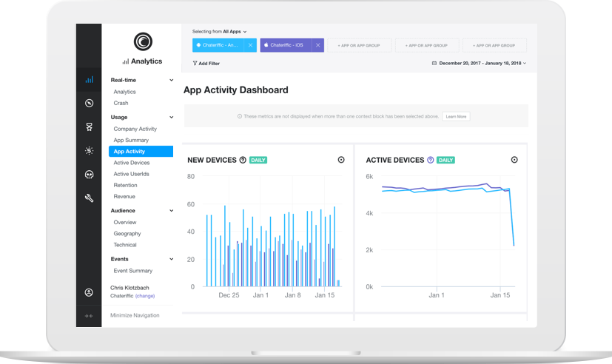Toggle the DAILY badge on New Devices
Viewport: 612px width, 364px height.
tap(258, 160)
